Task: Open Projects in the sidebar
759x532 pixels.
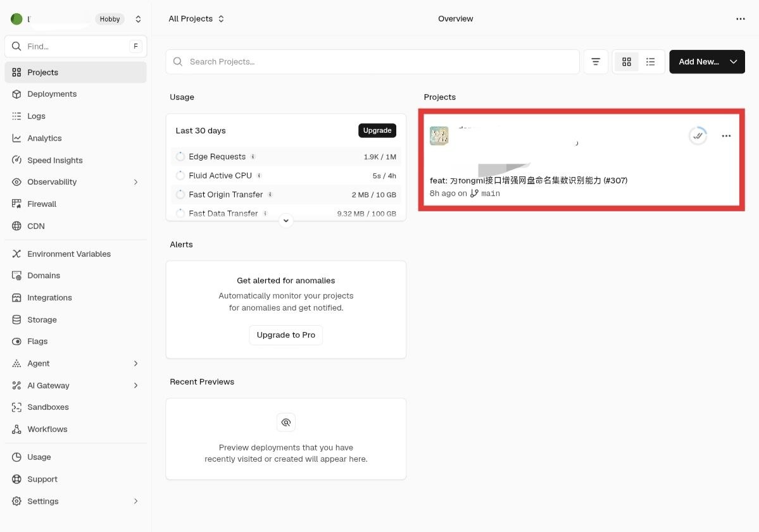Action: coord(75,72)
